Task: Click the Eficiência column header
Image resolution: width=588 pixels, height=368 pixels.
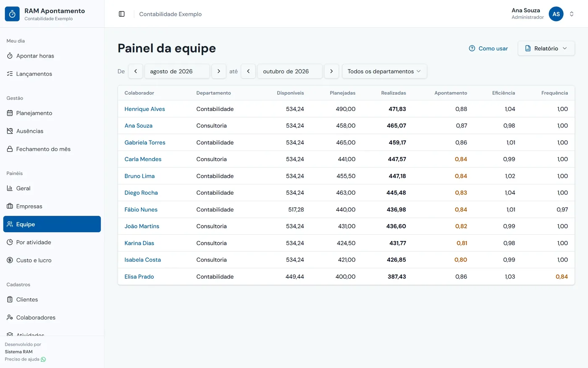Action: 504,93
